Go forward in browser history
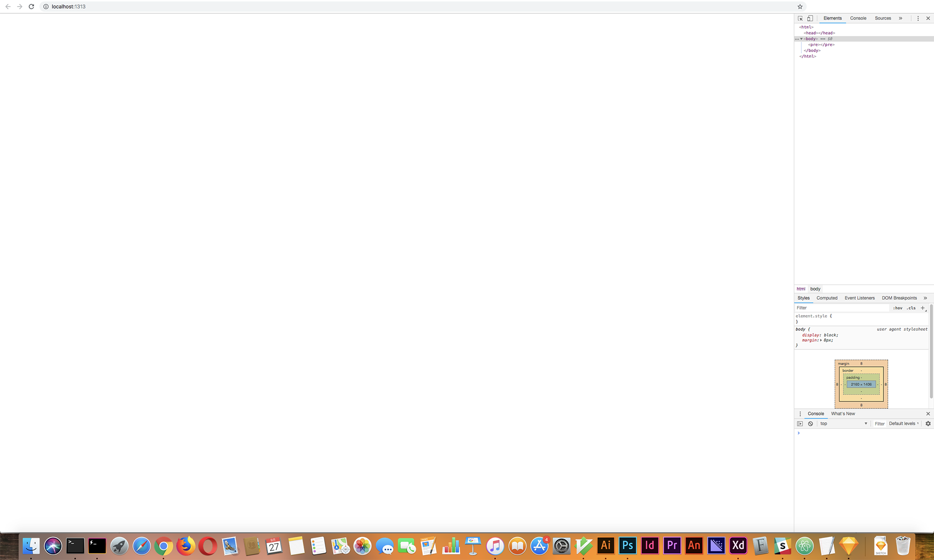The width and height of the screenshot is (934, 560). click(x=19, y=6)
